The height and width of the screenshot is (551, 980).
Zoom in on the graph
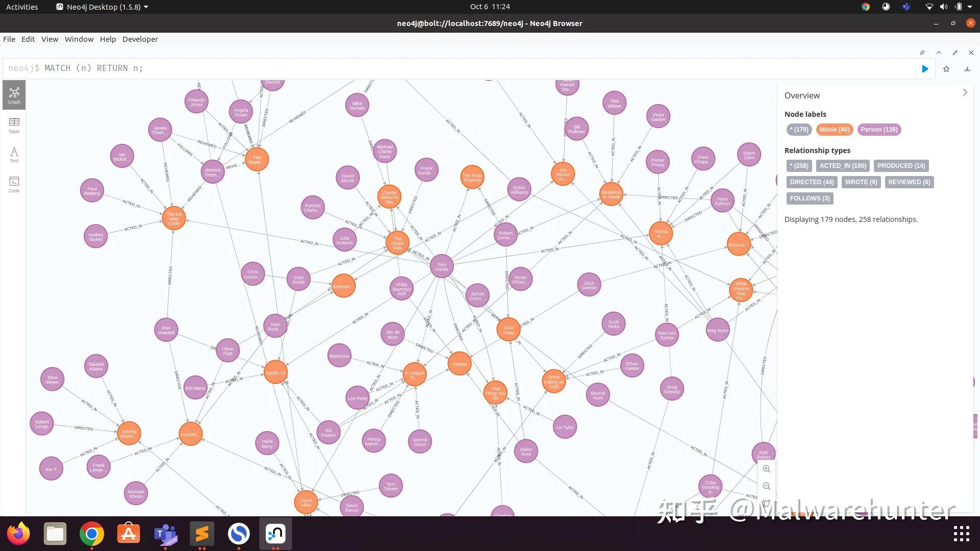[766, 469]
